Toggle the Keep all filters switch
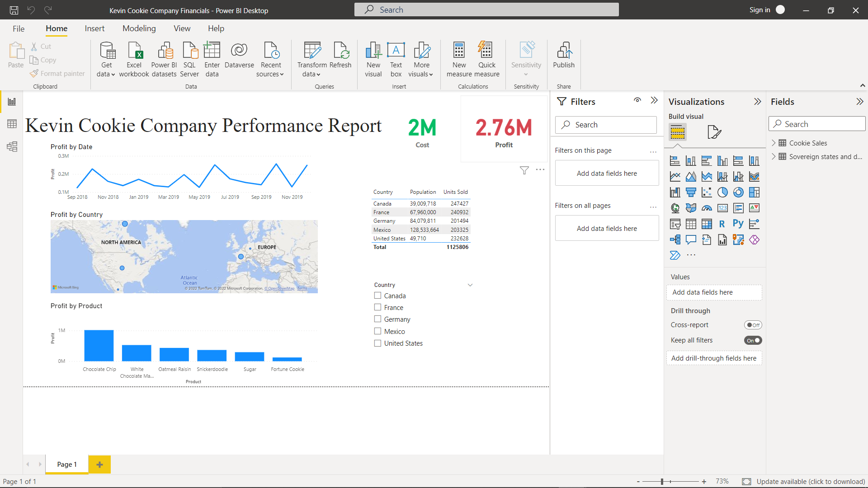This screenshot has height=488, width=868. 753,340
